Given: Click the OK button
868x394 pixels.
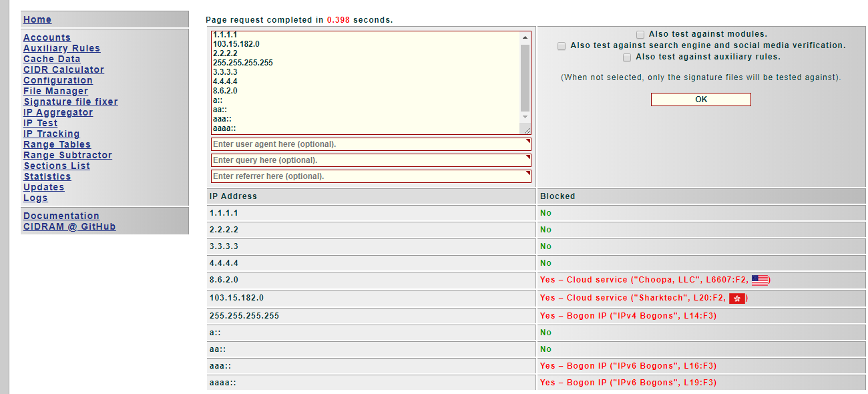Looking at the screenshot, I should pos(700,100).
